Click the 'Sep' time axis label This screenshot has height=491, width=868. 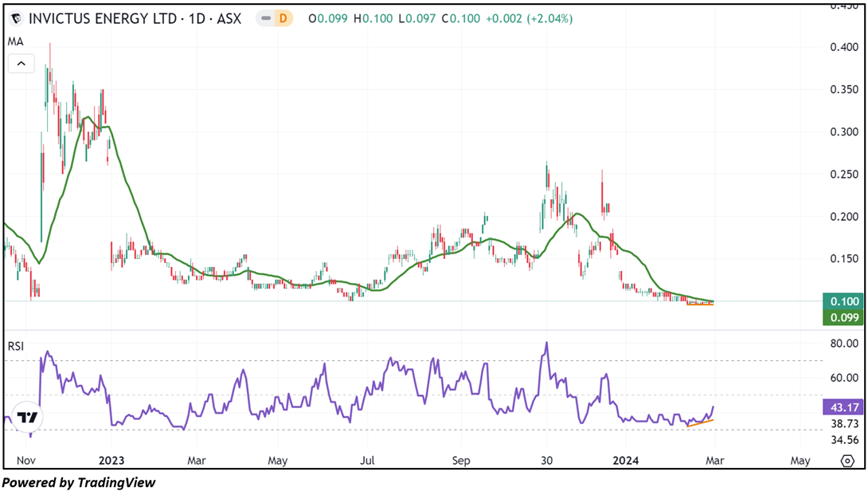461,461
